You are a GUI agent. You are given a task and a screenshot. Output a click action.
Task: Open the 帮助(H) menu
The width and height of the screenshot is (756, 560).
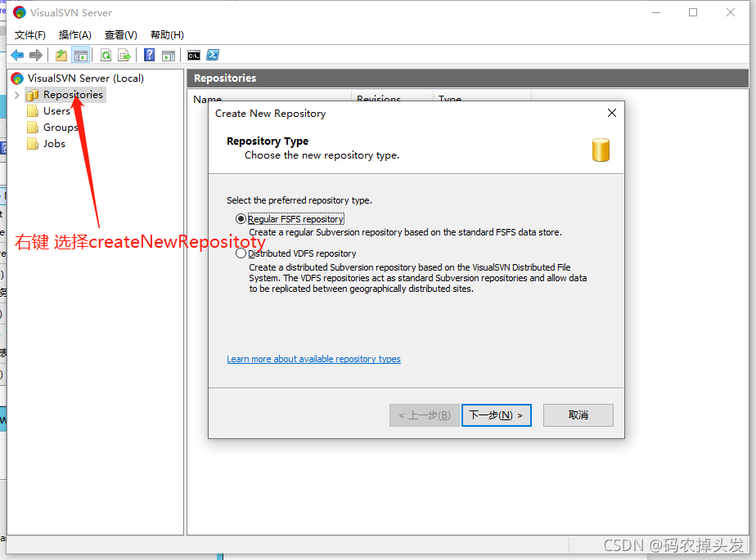tap(167, 35)
